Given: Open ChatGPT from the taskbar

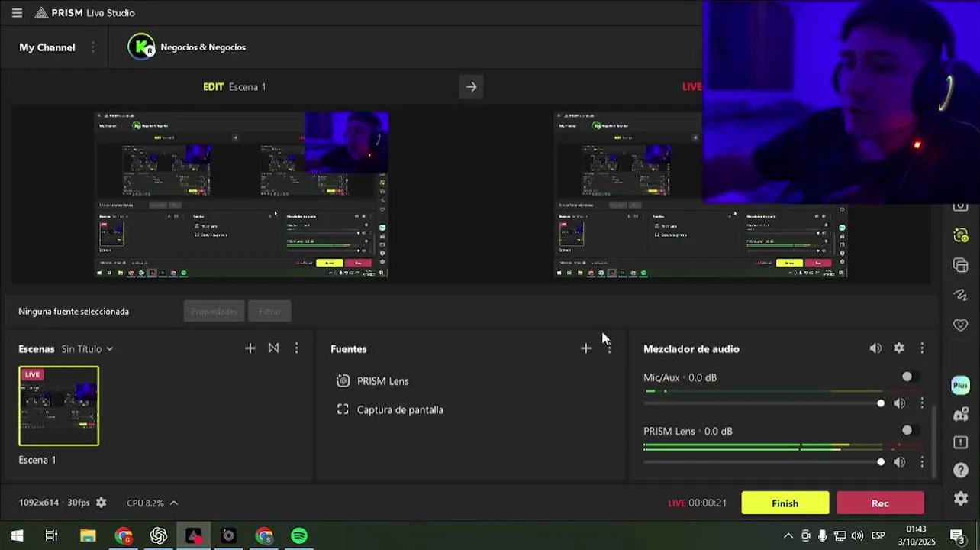Looking at the screenshot, I should pyautogui.click(x=159, y=536).
